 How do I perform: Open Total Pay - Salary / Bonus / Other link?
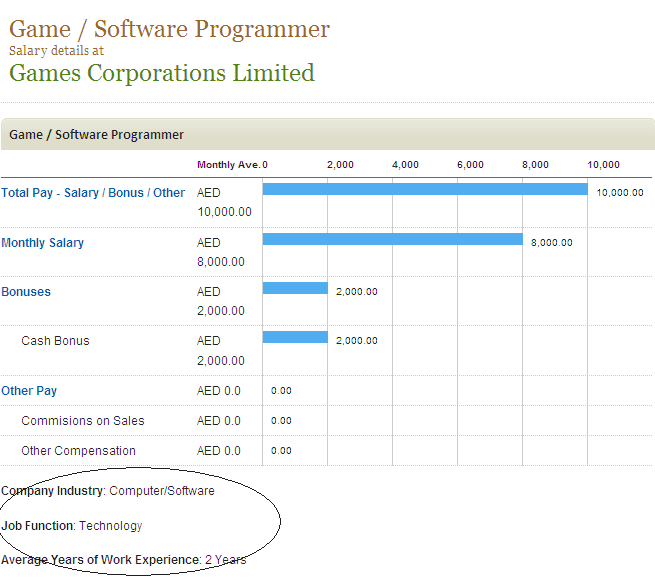93,193
